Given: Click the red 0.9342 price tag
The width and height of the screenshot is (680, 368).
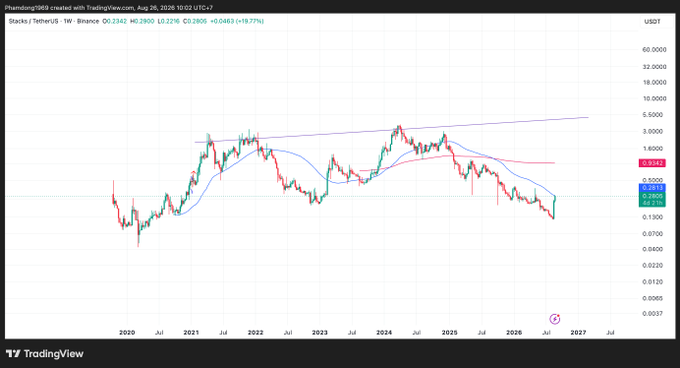Looking at the screenshot, I should coord(652,163).
